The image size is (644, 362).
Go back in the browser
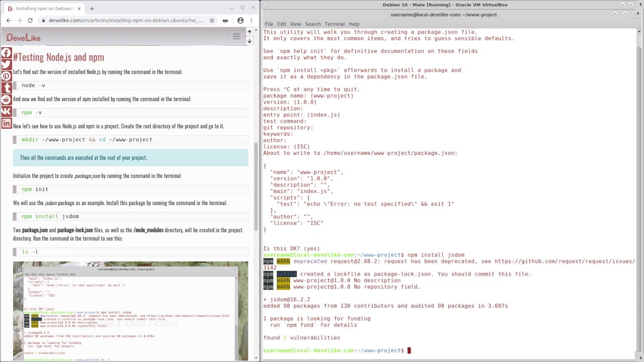pos(9,21)
